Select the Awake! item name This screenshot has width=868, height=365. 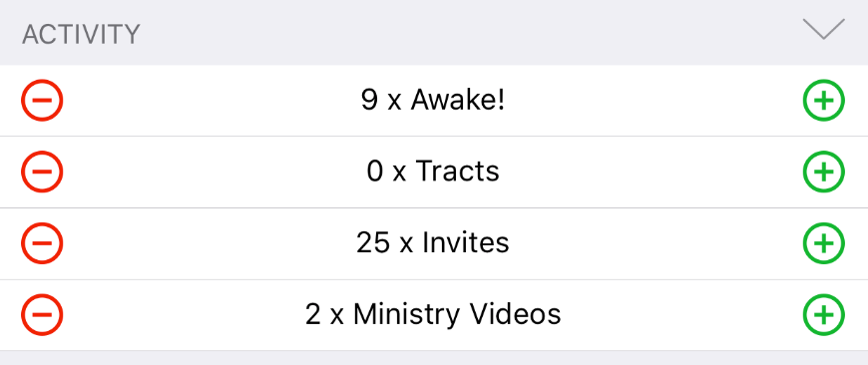[458, 100]
